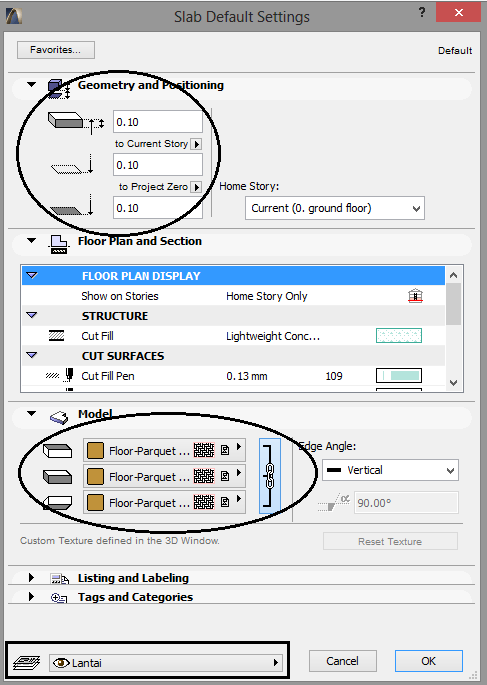Open the Home Story dropdown

[x=335, y=208]
